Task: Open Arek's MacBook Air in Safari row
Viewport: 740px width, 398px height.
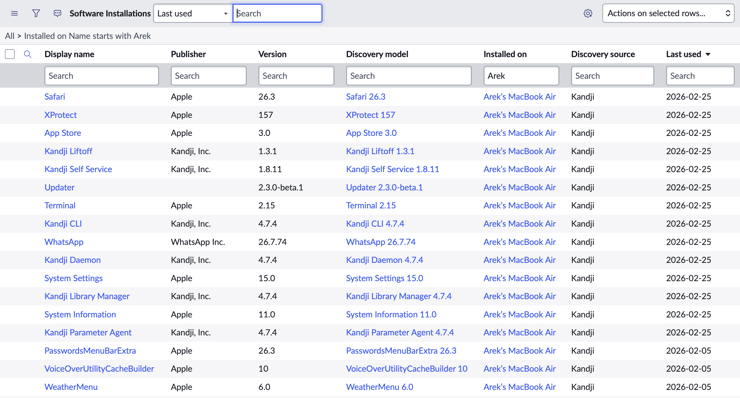Action: coord(520,97)
